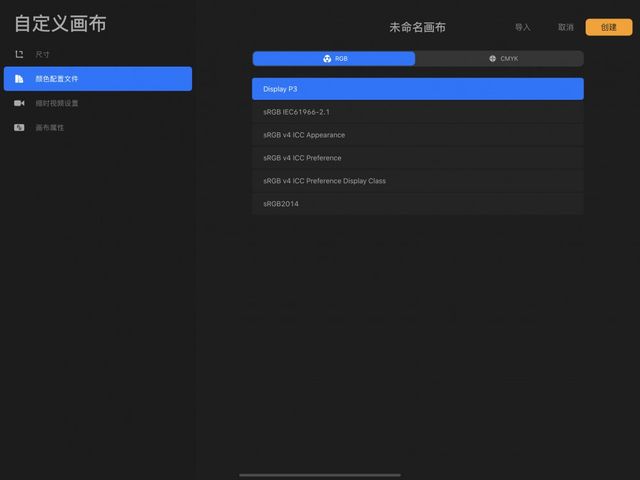Choose sRGB IEC61966-2.1 profile
The height and width of the screenshot is (480, 640).
tap(418, 112)
